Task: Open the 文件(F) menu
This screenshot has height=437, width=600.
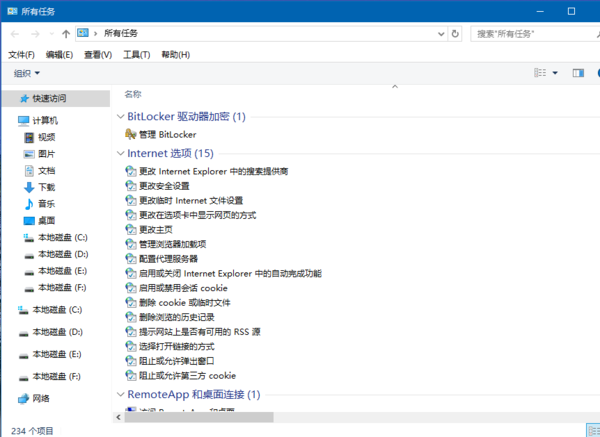Action: [21, 55]
